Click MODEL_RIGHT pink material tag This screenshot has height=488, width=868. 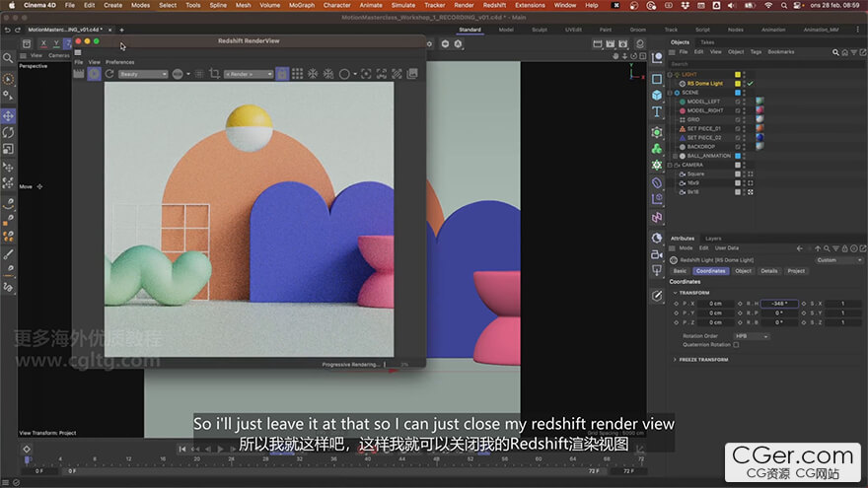[x=759, y=110]
